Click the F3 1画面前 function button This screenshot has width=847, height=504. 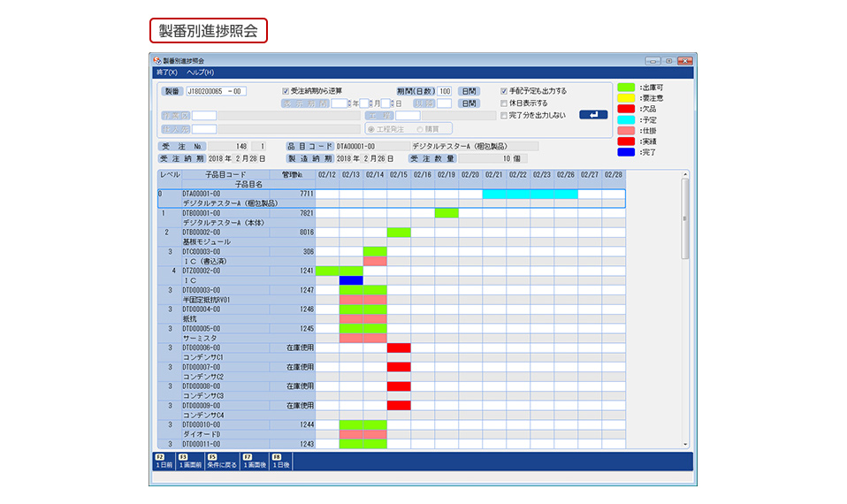point(189,461)
